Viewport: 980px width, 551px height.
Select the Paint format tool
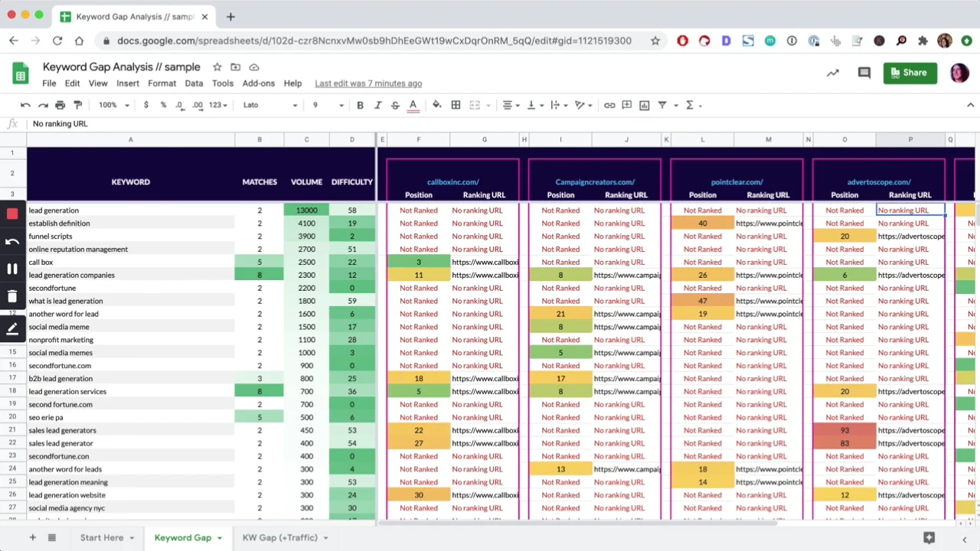[77, 105]
